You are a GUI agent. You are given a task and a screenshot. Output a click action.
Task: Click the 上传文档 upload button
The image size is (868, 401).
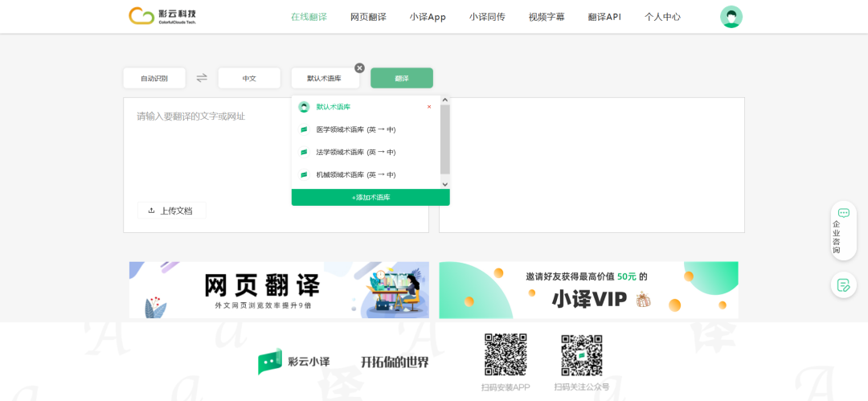click(x=172, y=211)
